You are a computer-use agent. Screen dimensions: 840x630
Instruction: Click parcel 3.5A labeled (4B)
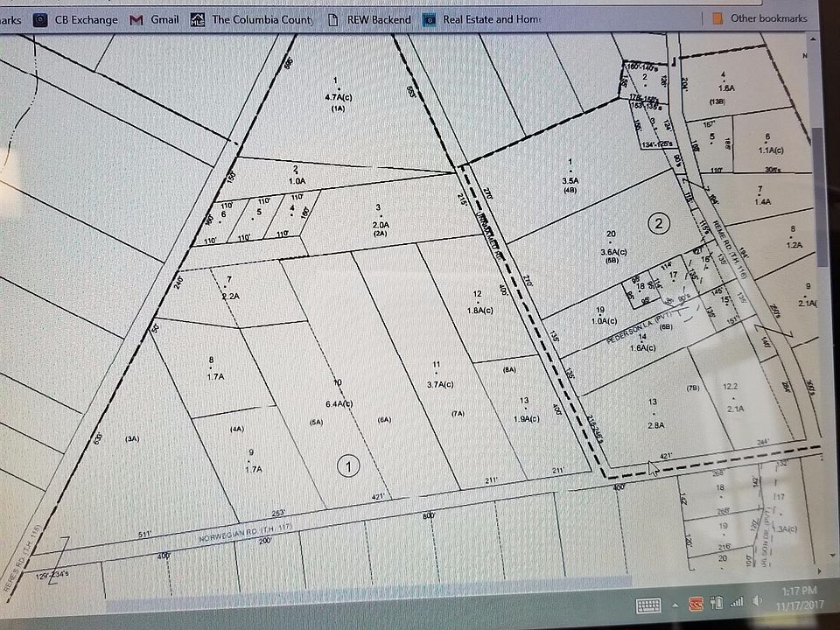coord(570,176)
